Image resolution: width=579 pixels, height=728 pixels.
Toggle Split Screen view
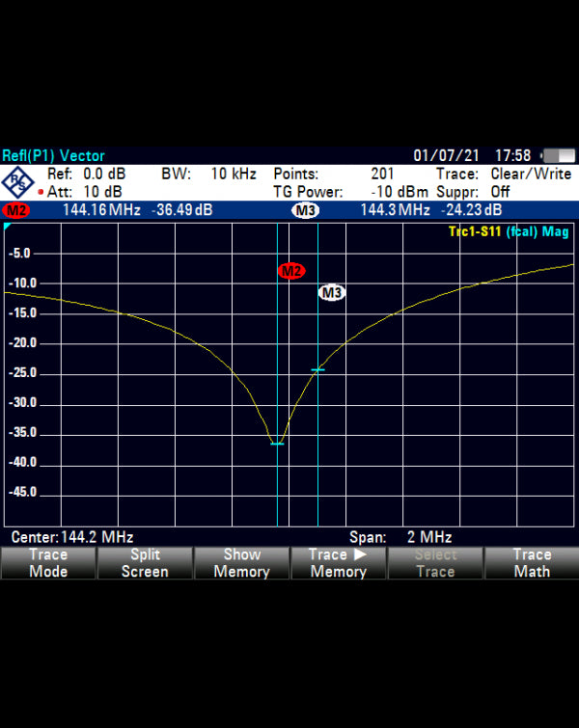pyautogui.click(x=145, y=563)
